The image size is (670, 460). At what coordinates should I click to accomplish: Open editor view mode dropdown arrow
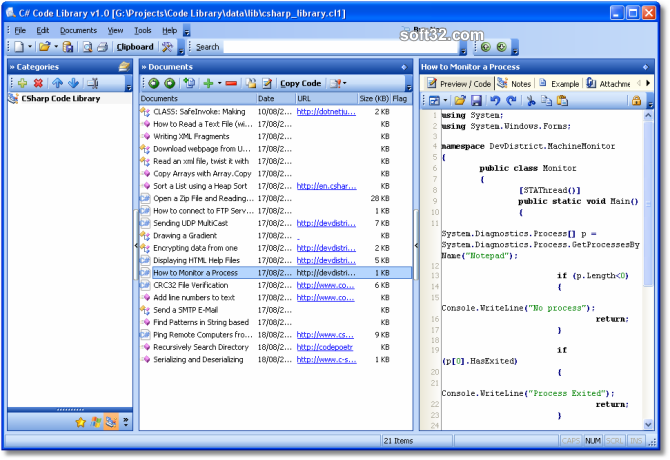[445, 101]
